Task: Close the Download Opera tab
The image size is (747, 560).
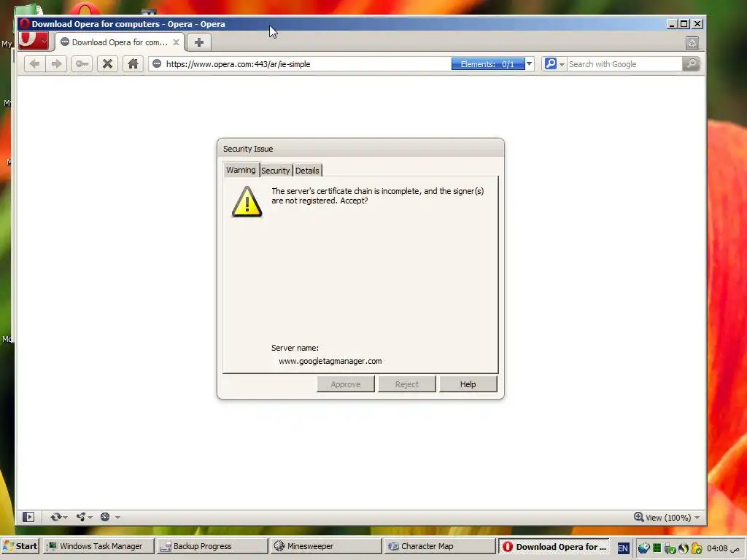Action: [177, 42]
